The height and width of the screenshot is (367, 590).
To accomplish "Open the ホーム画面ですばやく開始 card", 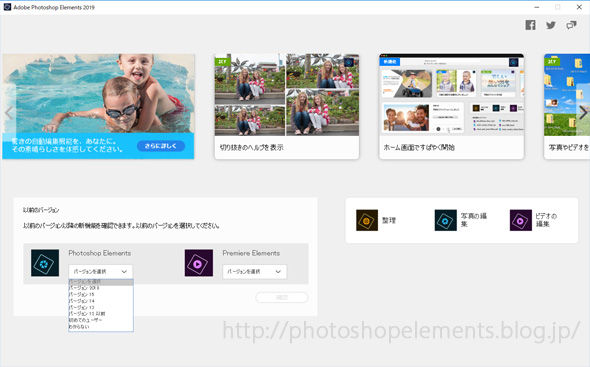I will (x=452, y=106).
